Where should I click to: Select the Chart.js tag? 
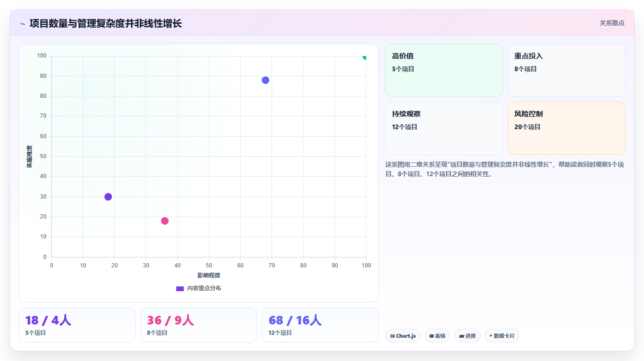point(403,336)
